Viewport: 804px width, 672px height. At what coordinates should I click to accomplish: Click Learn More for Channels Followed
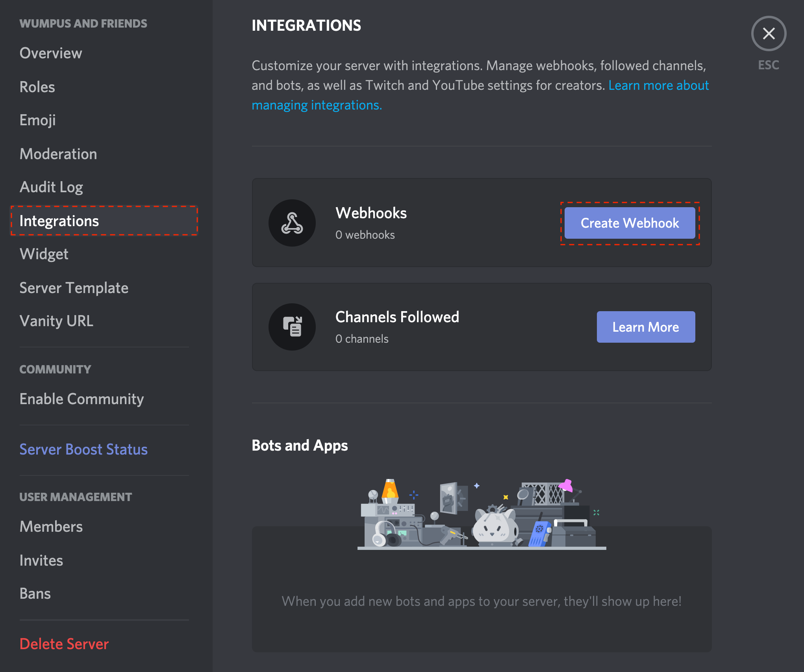point(646,327)
